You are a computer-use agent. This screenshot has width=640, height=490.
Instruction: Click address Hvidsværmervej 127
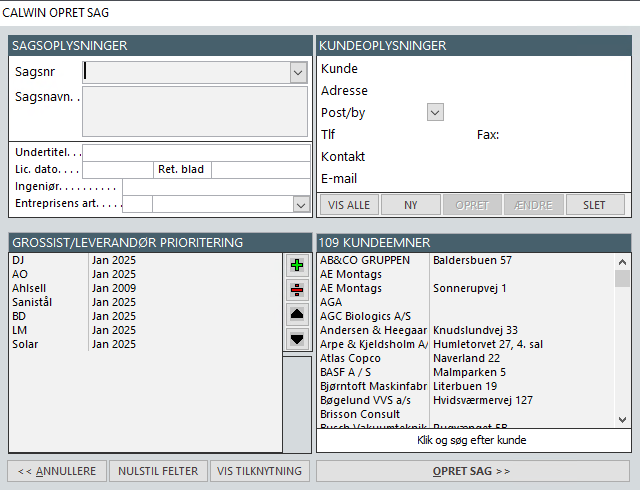point(483,400)
